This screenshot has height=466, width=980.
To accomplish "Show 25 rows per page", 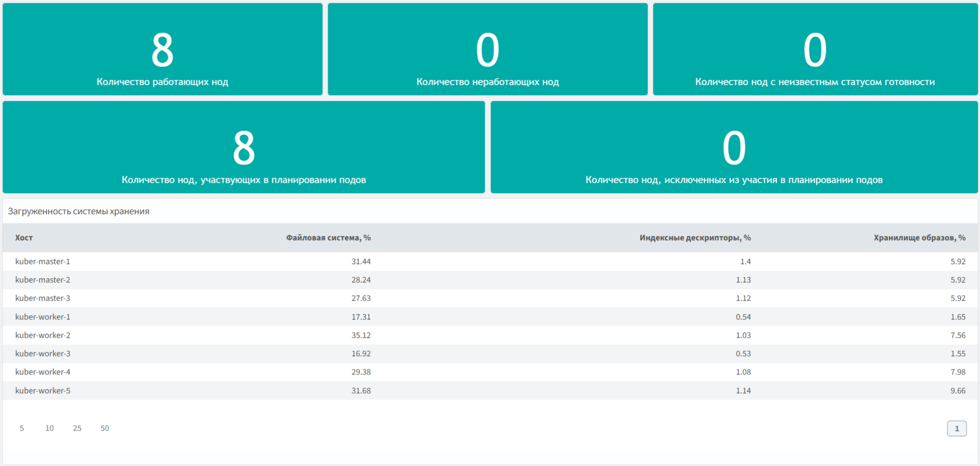I will (x=77, y=428).
